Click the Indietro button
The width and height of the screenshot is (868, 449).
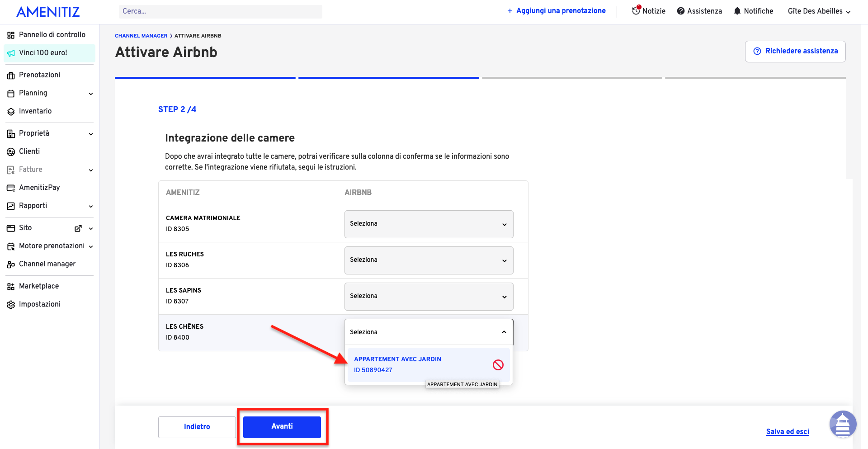(197, 427)
